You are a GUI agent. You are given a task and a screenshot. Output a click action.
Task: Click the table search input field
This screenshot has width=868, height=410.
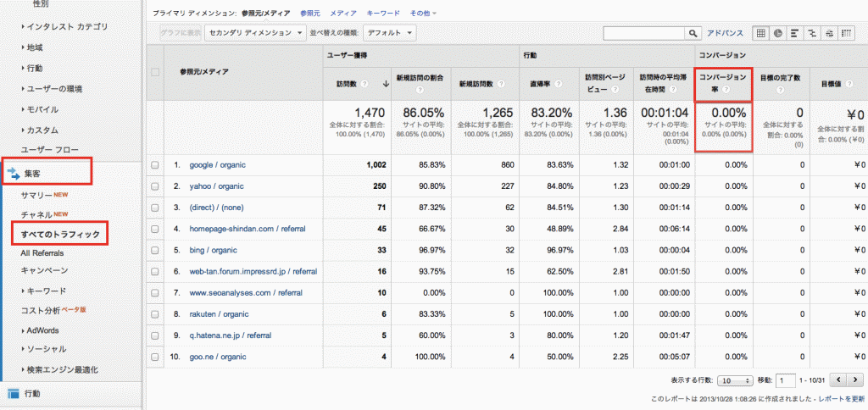[x=644, y=33]
